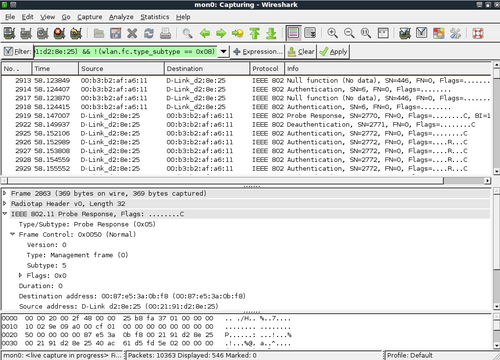Open the Edit menu
Screen dimensions: 500x360
coord(27,17)
